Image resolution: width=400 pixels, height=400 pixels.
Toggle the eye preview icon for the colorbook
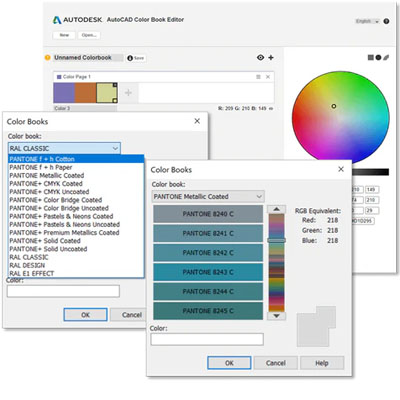pos(260,57)
